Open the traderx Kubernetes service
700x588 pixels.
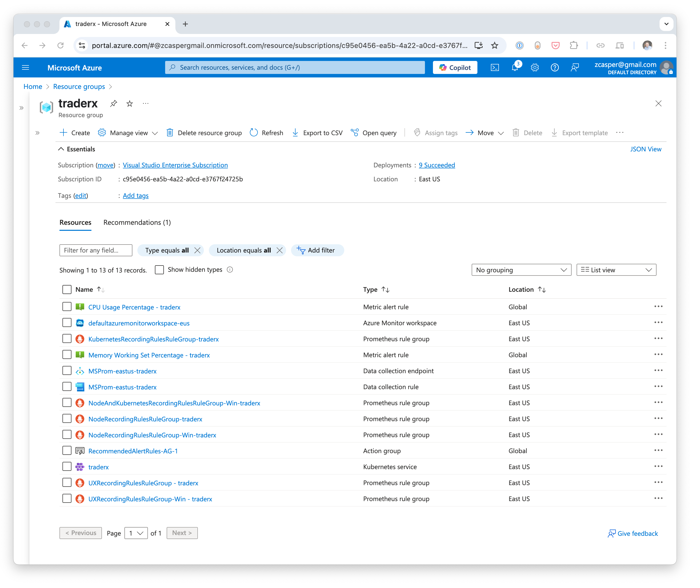pos(98,467)
